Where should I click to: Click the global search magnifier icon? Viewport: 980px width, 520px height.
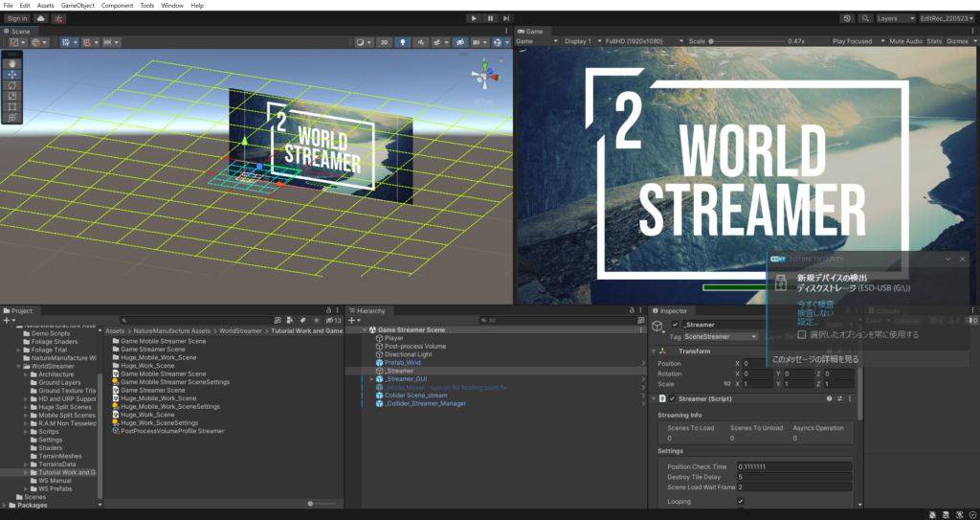point(866,18)
